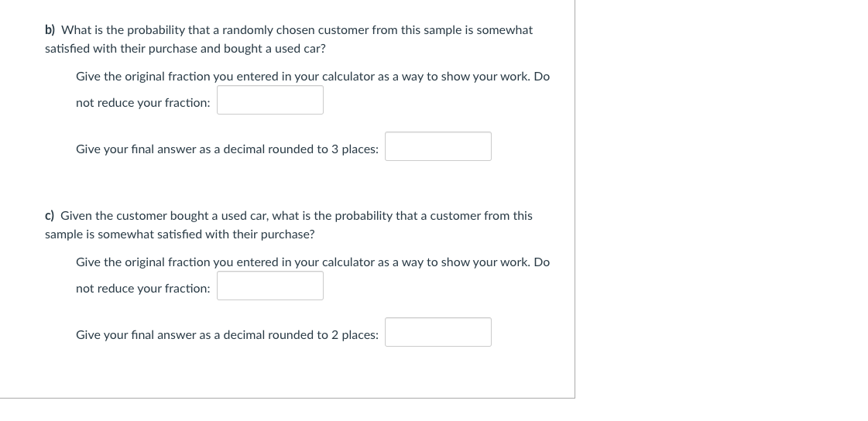Viewport: 868px width, 421px height.
Task: Click the bold 'c)' question marker
Action: coord(50,216)
